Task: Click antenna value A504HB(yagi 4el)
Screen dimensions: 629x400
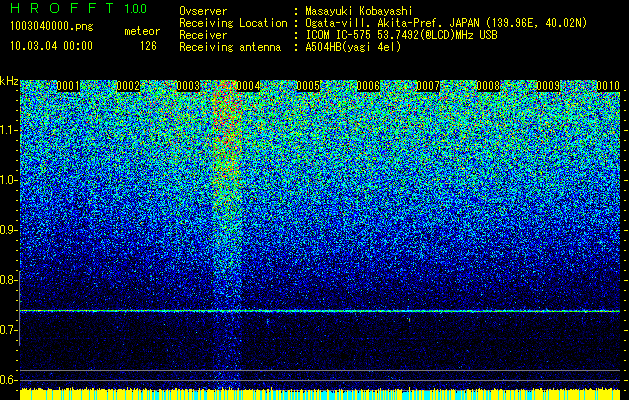Action: point(353,47)
